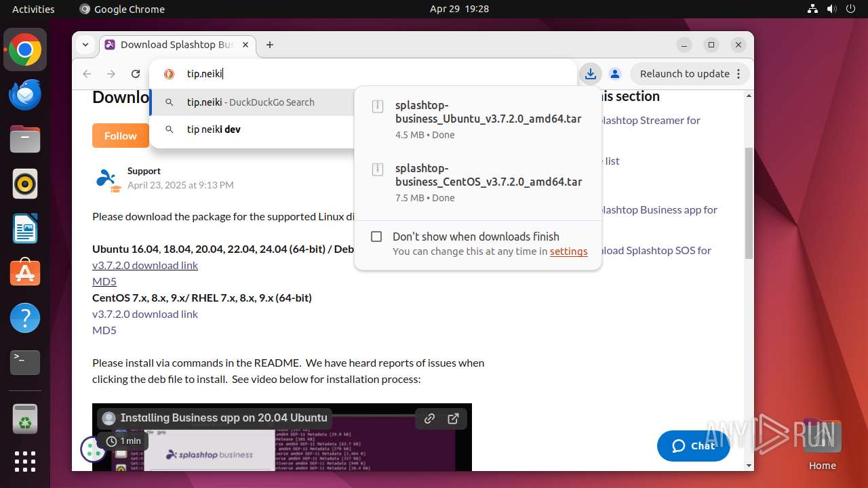
Task: Open Ubuntu Software from the dock
Action: [25, 273]
